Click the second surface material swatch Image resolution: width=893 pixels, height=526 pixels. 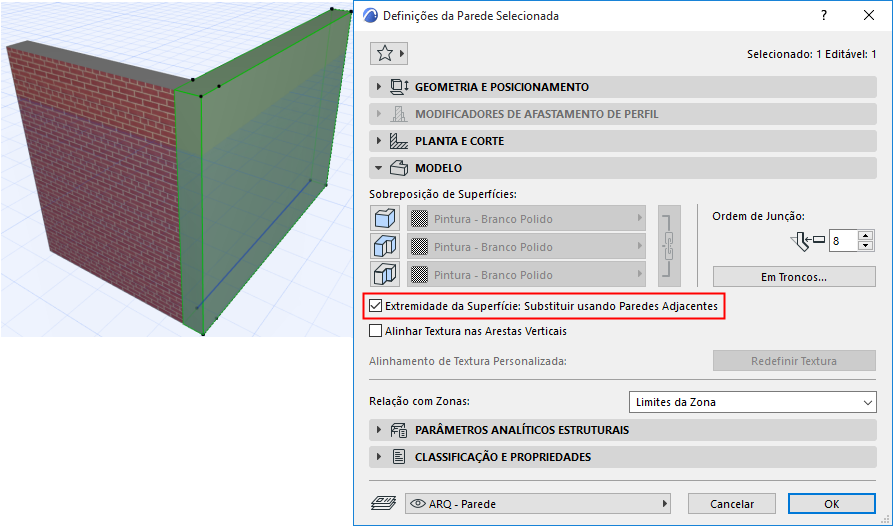[420, 246]
